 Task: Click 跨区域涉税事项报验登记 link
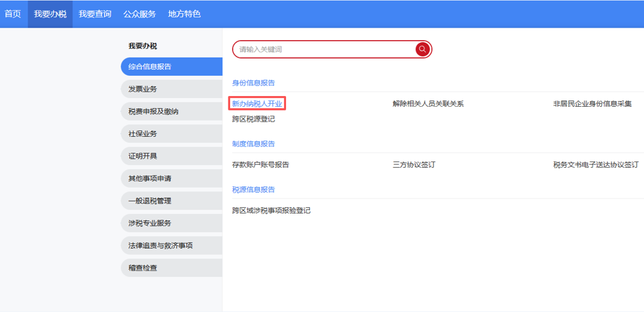(271, 210)
